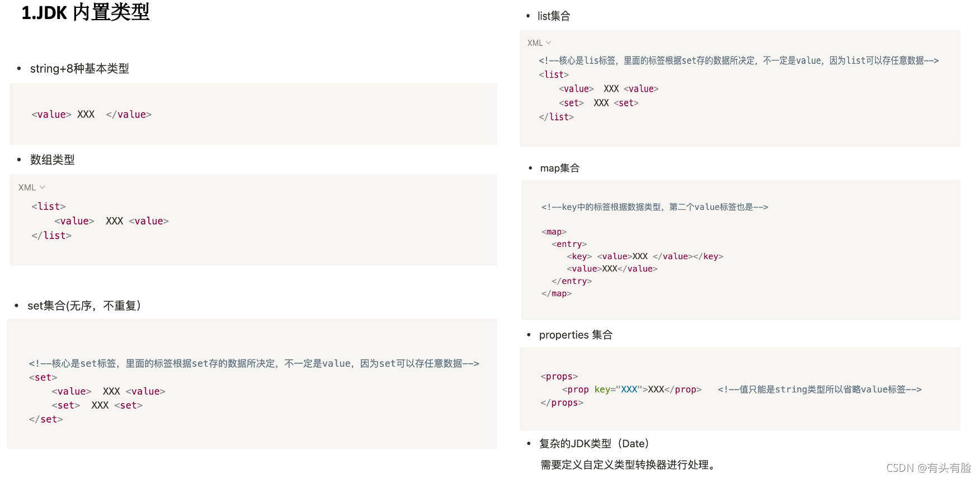Click the bullet text "数组类型"
The height and width of the screenshot is (478, 980).
[52, 160]
